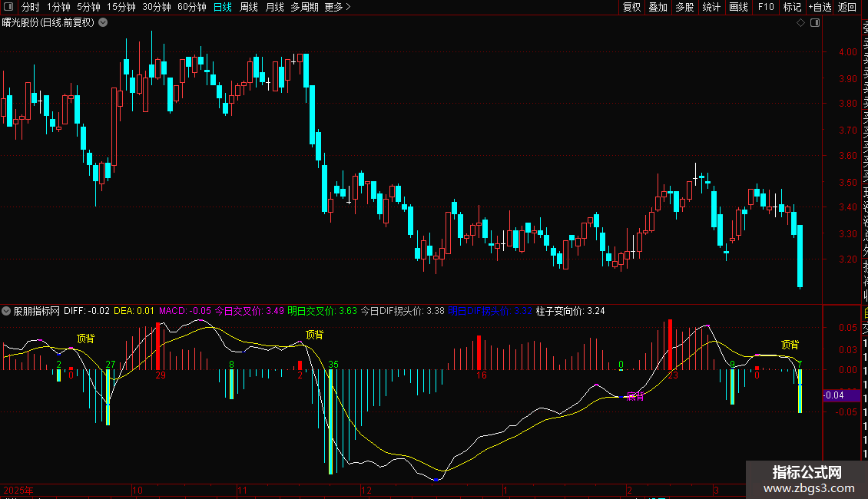This screenshot has height=499, width=868.
Task: Open the 分时 intraday view
Action: coord(31,7)
